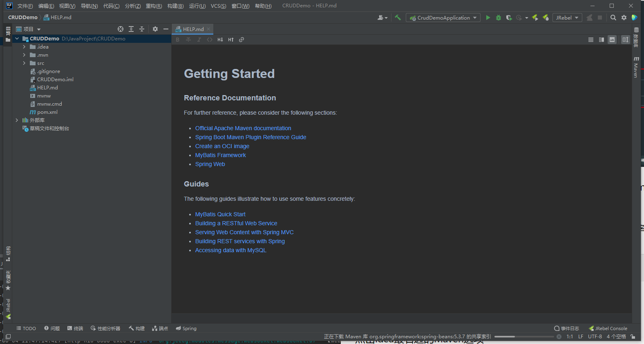This screenshot has width=644, height=344.
Task: Hide the project panel with minus icon
Action: click(166, 29)
